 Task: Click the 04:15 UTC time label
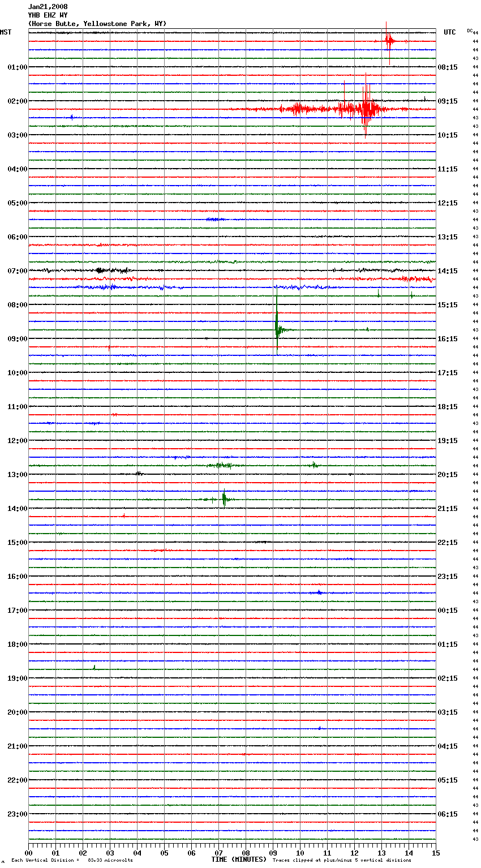[x=448, y=746]
